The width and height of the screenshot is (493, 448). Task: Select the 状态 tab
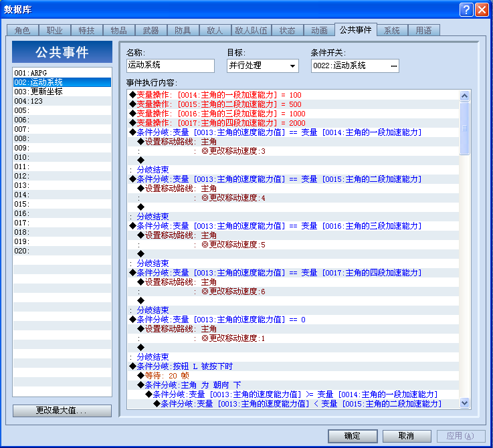pyautogui.click(x=287, y=31)
